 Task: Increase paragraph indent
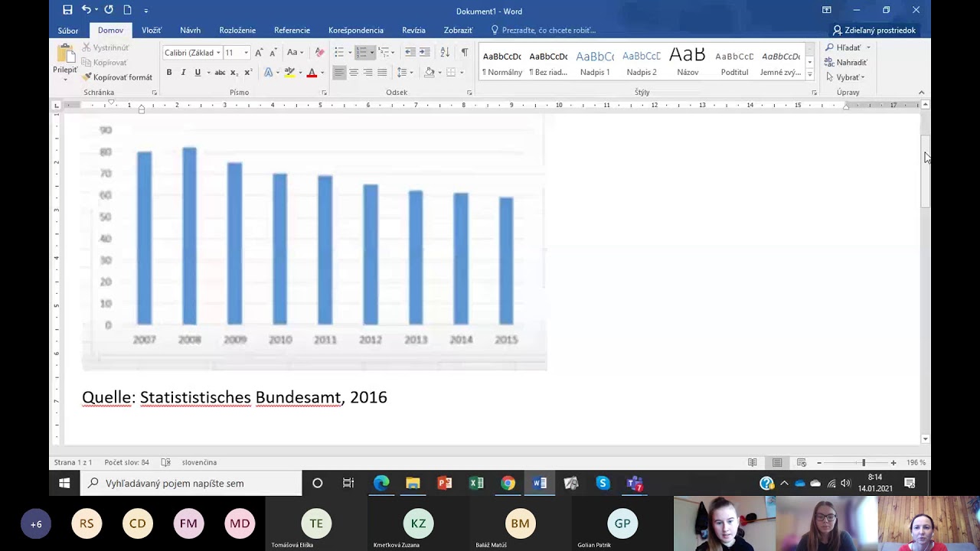coord(425,52)
